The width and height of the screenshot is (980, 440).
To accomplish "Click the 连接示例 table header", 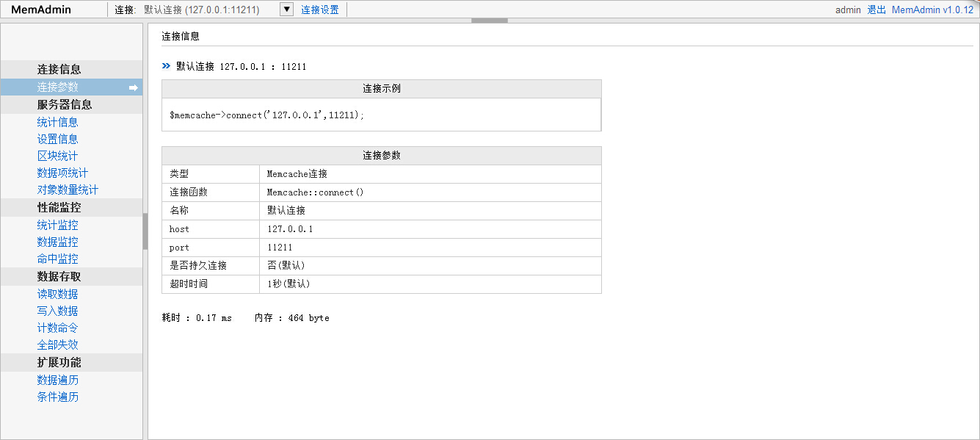I will pos(382,89).
